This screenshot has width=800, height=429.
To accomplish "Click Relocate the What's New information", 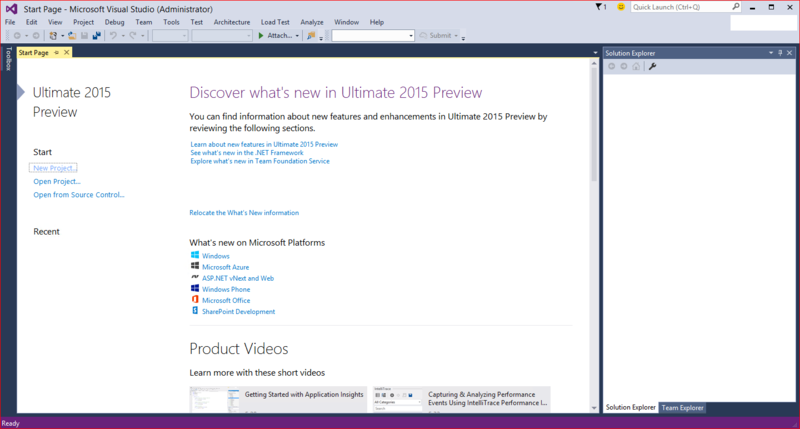I will (244, 213).
